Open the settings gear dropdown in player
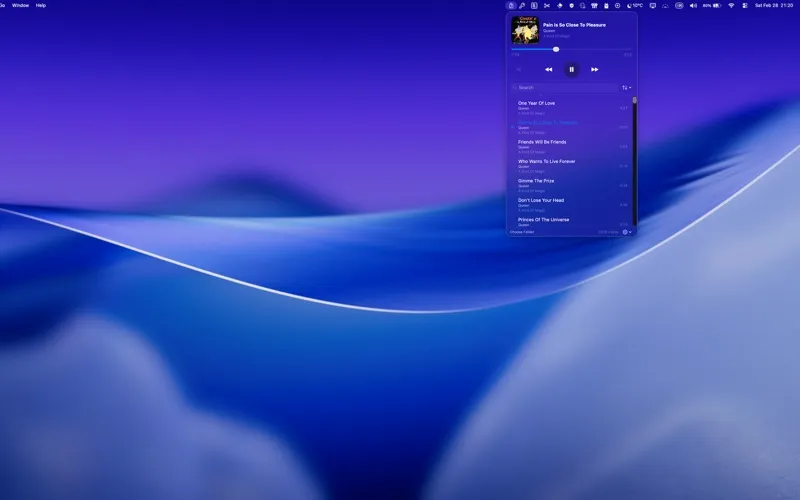 tap(627, 232)
